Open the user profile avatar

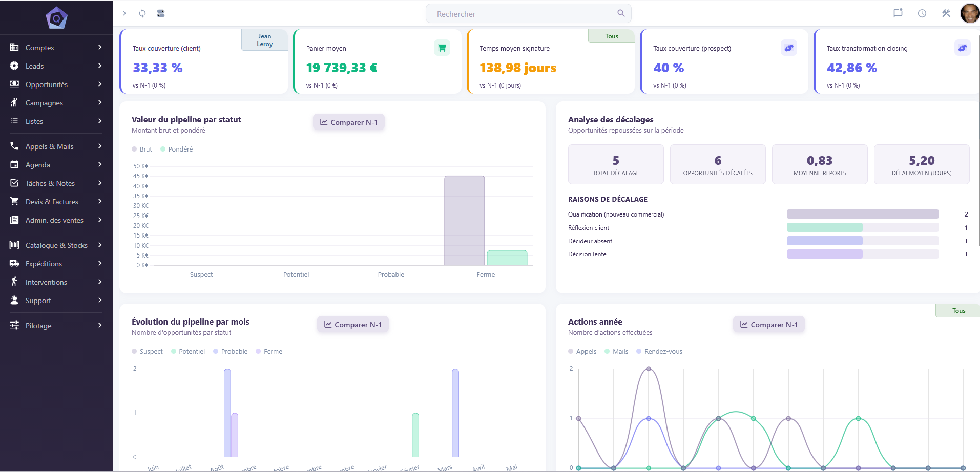969,13
